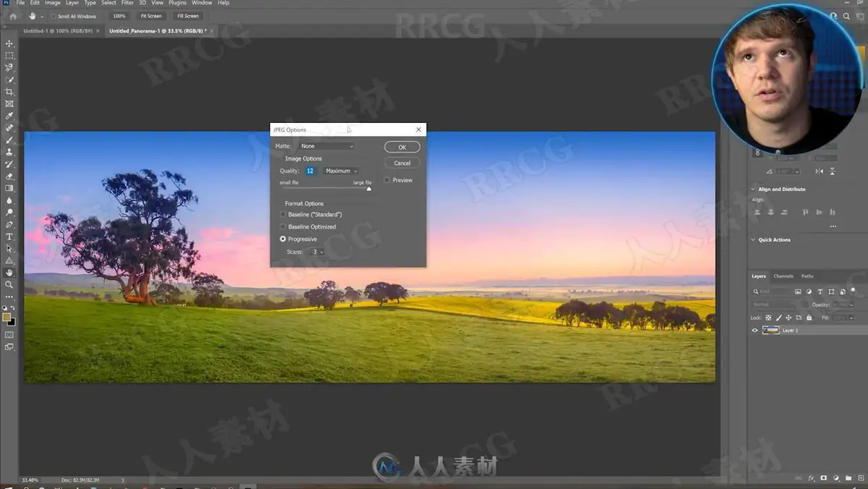Open Matte dropdown in JPEG Options
Image resolution: width=868 pixels, height=489 pixels.
click(326, 146)
